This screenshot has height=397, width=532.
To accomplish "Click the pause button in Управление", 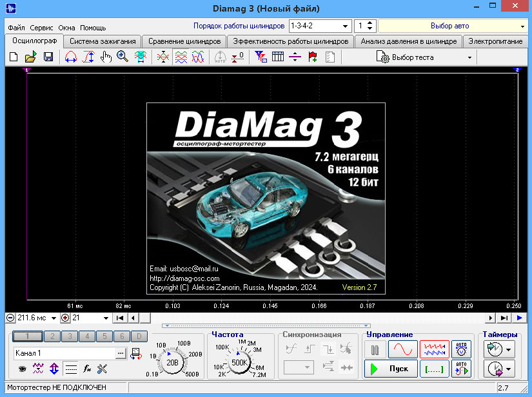I will click(375, 349).
